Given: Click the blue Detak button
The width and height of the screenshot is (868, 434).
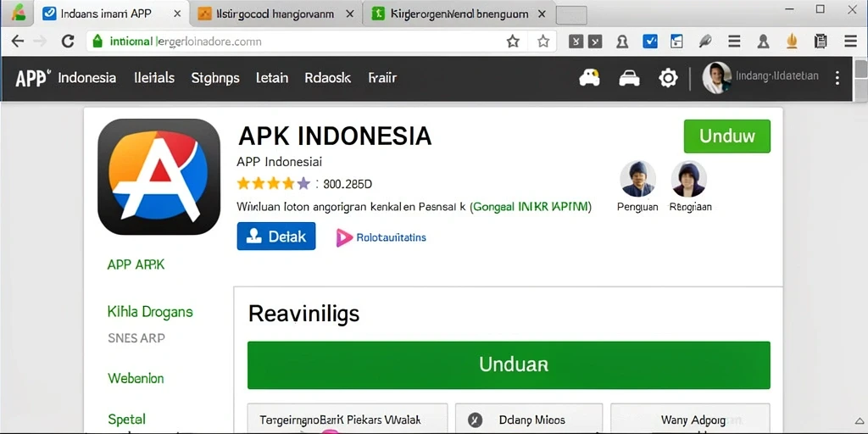Looking at the screenshot, I should 276,236.
